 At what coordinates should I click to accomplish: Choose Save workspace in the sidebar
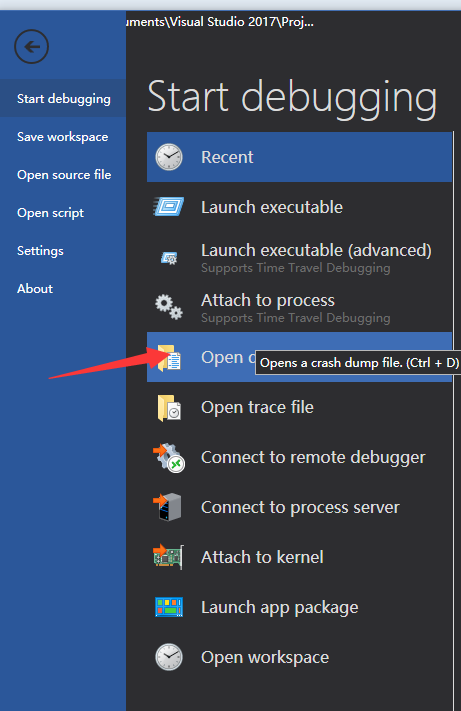63,136
